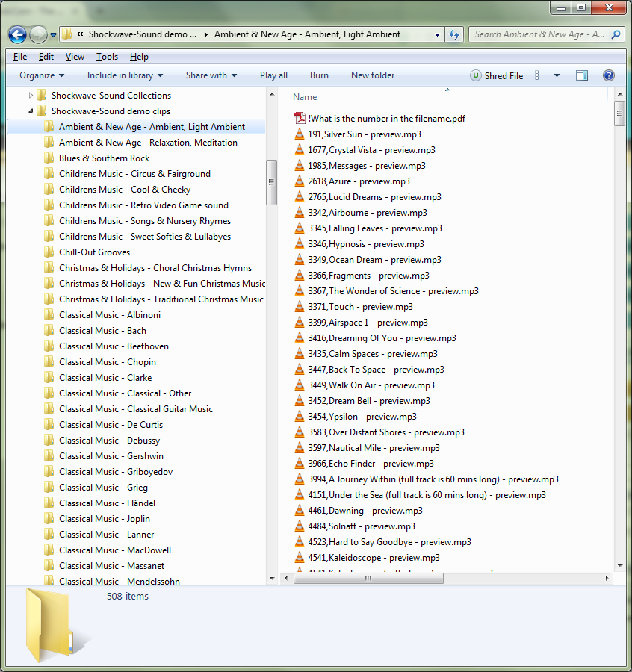632x672 pixels.
Task: Click the Help question mark icon
Action: coord(608,75)
